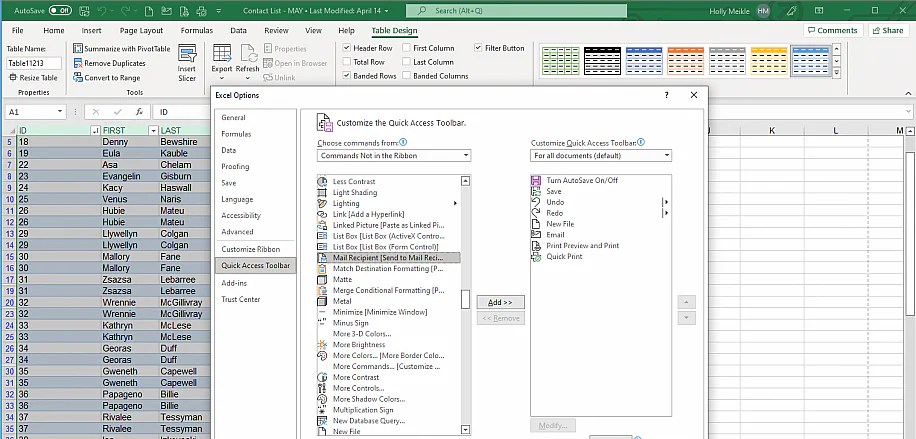Click the Insert Slicer button
Image resolution: width=916 pixels, height=439 pixels.
187,63
